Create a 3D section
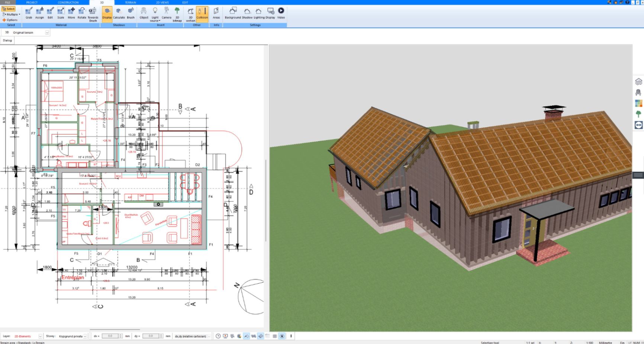 coord(190,15)
